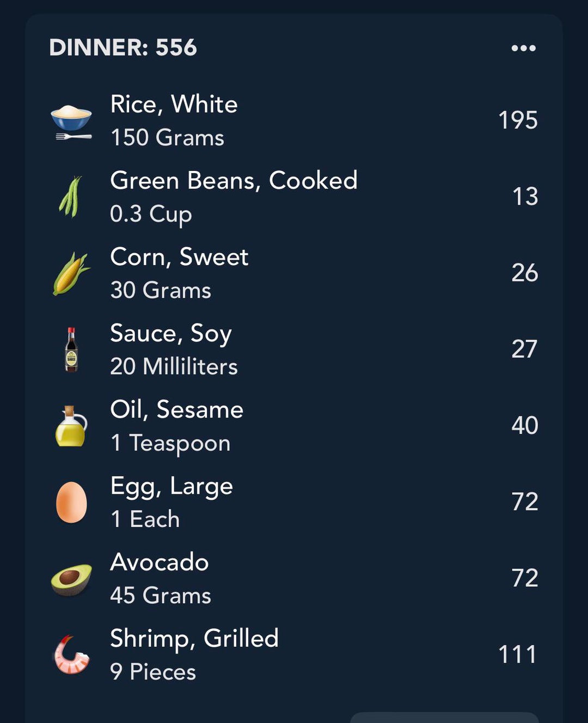The image size is (588, 723).
Task: Tap the 111 calorie value for shrimp
Action: pyautogui.click(x=518, y=654)
